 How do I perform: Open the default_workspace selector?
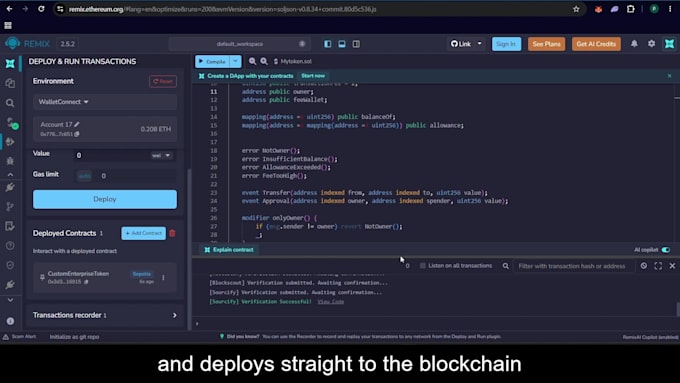pyautogui.click(x=239, y=44)
